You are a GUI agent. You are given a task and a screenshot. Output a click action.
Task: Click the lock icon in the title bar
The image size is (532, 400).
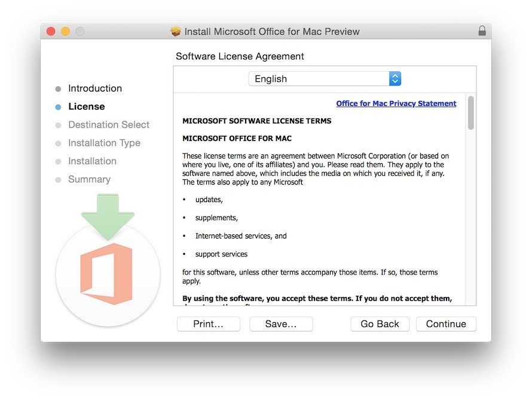482,31
